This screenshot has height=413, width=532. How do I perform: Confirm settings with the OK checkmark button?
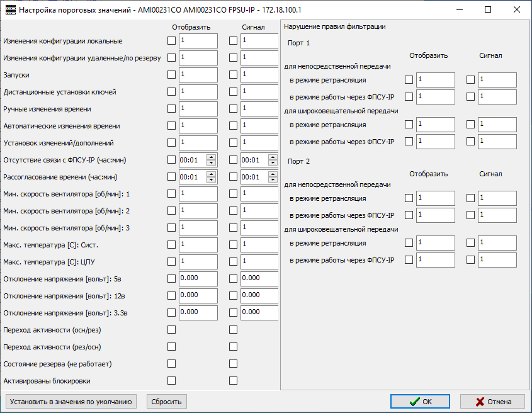[420, 402]
